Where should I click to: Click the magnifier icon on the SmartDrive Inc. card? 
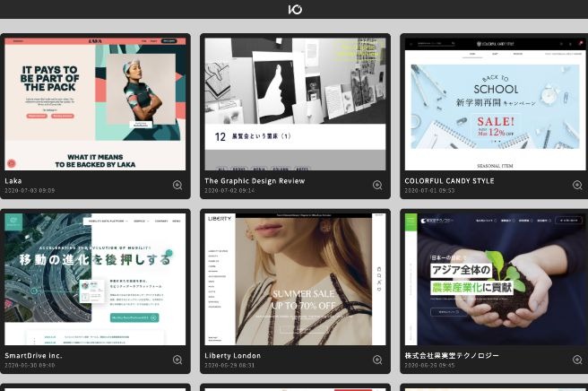(177, 360)
